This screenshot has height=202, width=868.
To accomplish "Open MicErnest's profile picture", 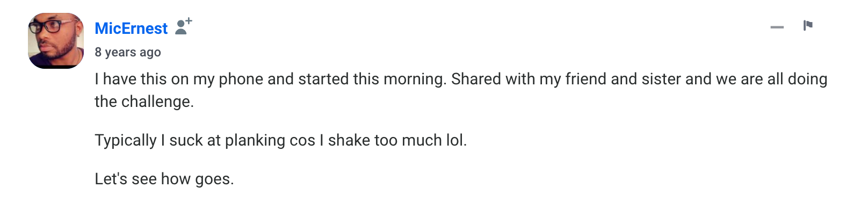I will [x=56, y=41].
